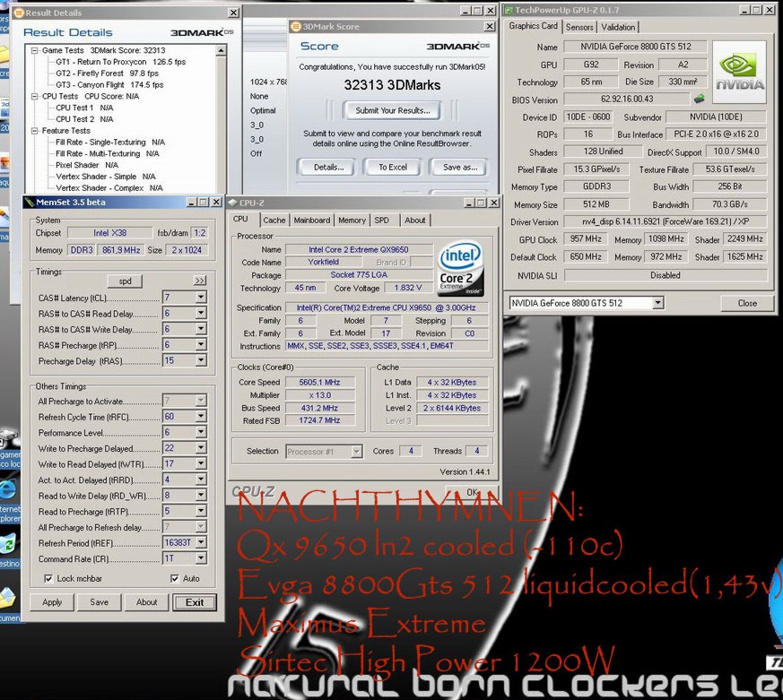Click the GPU-Z title bar icon

[x=509, y=10]
